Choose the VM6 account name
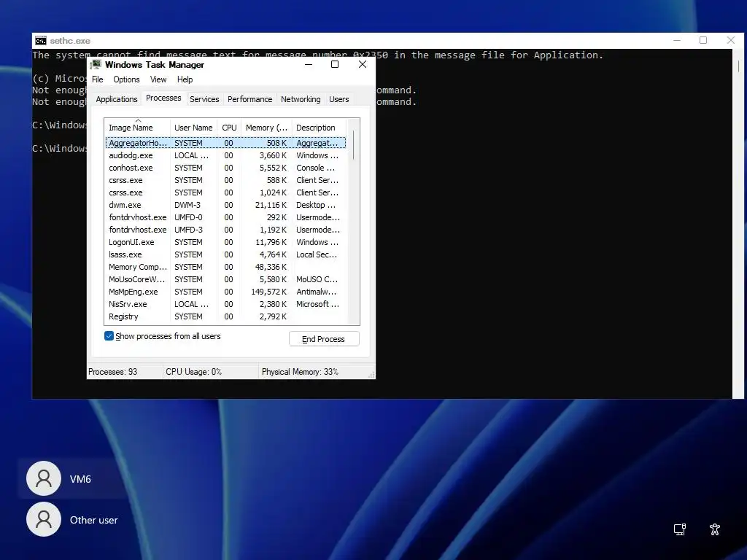 click(80, 479)
